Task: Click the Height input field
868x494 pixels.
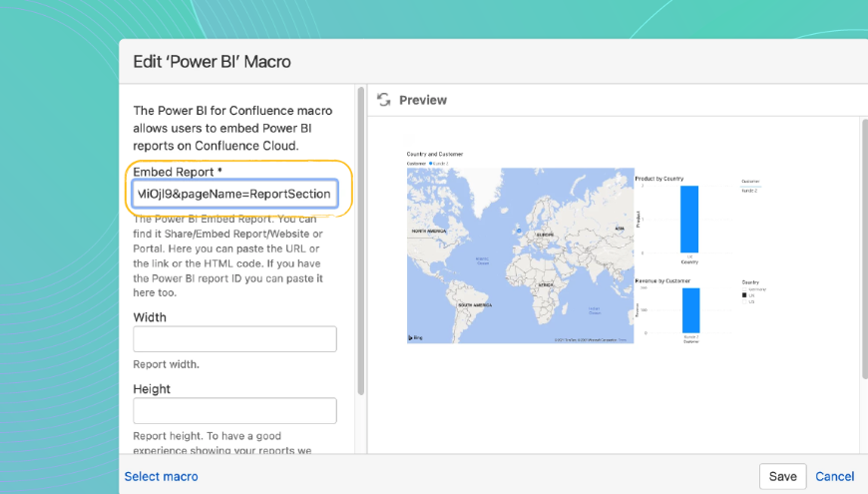Action: coord(234,410)
